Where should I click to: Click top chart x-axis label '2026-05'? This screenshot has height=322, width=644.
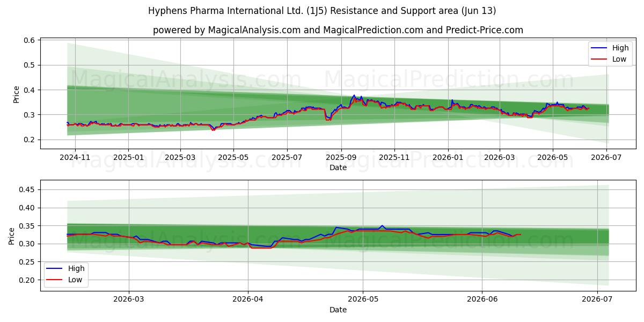(553, 158)
